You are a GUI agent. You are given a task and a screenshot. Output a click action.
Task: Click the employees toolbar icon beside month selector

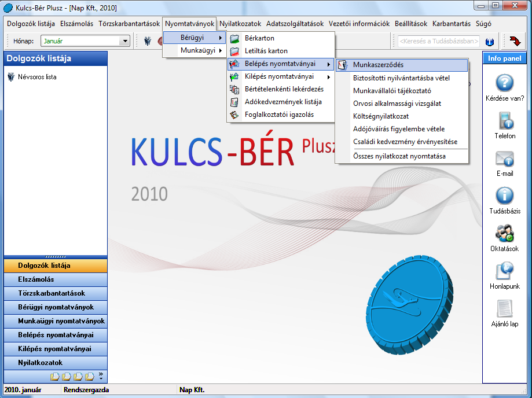[x=147, y=41]
